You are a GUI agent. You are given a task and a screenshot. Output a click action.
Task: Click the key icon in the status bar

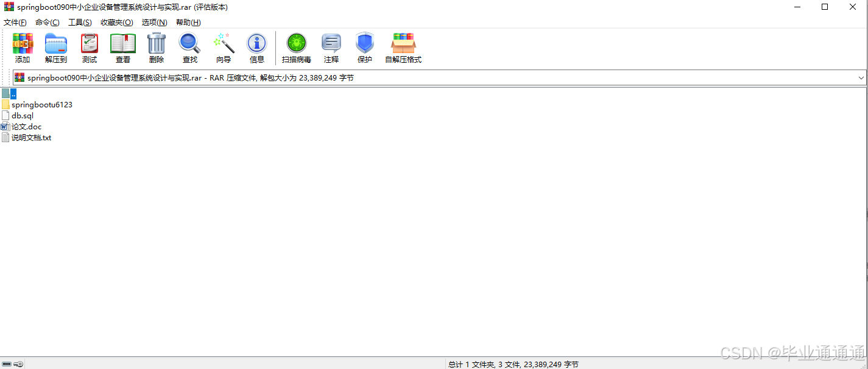tap(18, 364)
